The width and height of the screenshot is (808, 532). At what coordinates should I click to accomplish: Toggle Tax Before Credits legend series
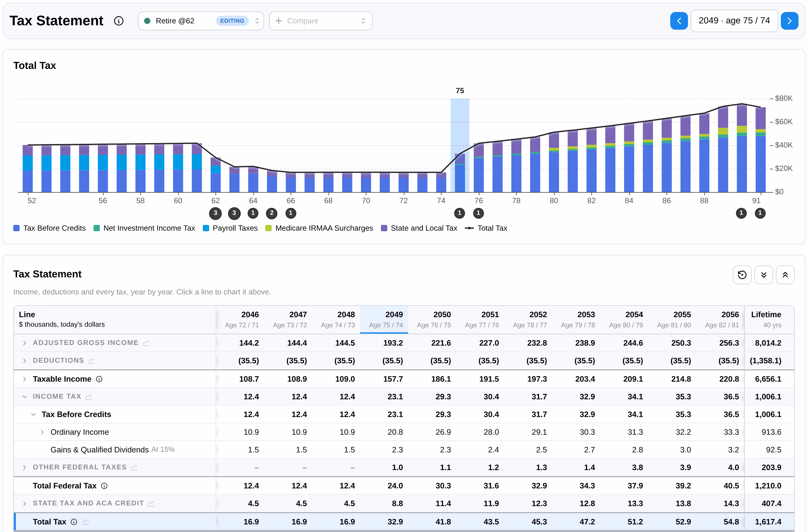click(50, 228)
